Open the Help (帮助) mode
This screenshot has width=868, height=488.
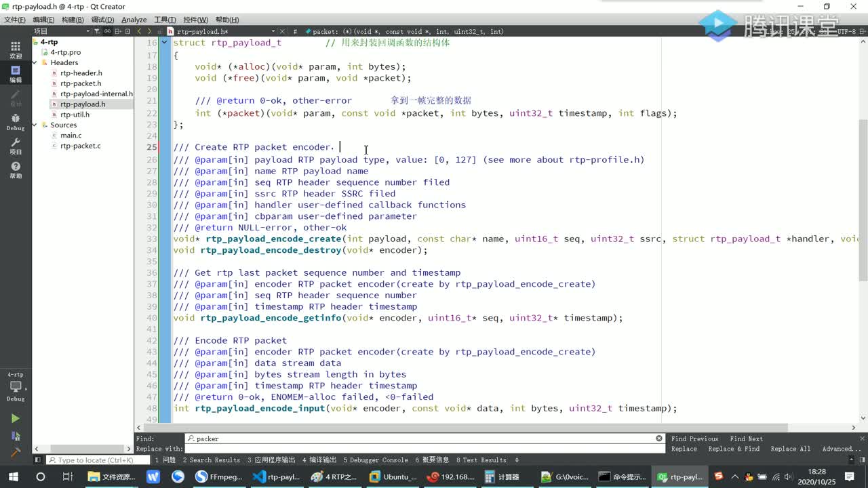(15, 169)
